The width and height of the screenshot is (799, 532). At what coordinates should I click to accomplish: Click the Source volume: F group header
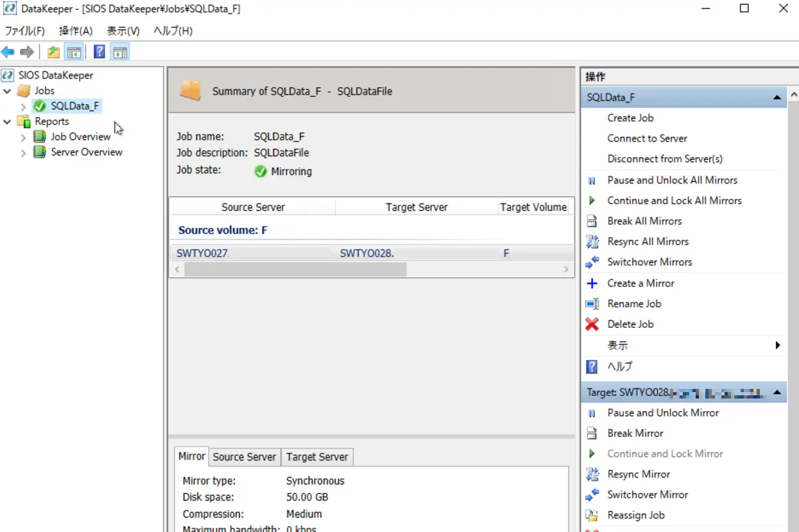pyautogui.click(x=223, y=230)
